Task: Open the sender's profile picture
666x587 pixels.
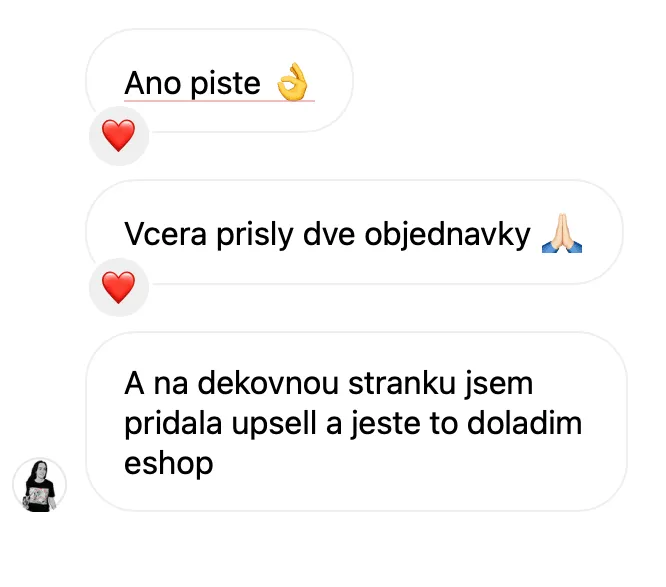Action: click(40, 485)
